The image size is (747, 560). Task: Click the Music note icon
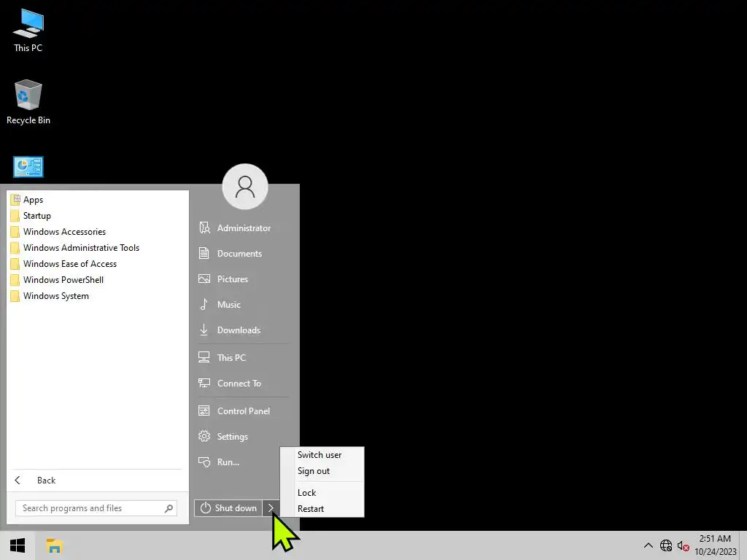204,304
